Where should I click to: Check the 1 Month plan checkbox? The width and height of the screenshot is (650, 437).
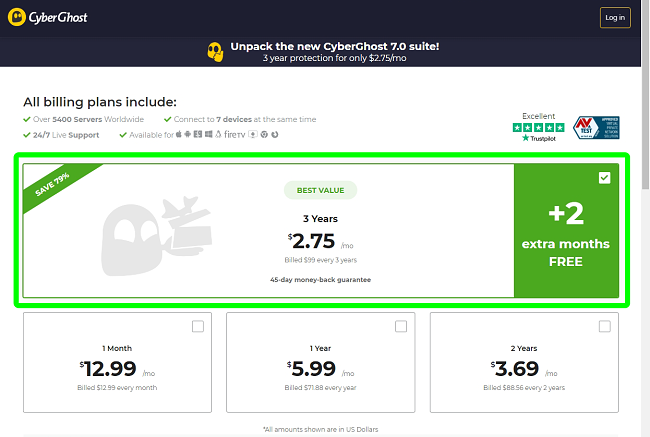point(198,326)
